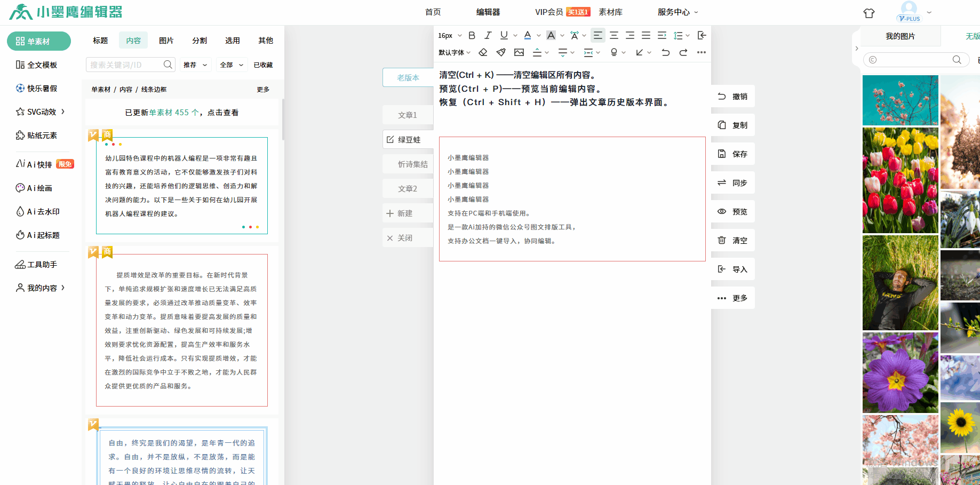Click the 同步 sync button
This screenshot has width=980, height=485.
pos(733,183)
